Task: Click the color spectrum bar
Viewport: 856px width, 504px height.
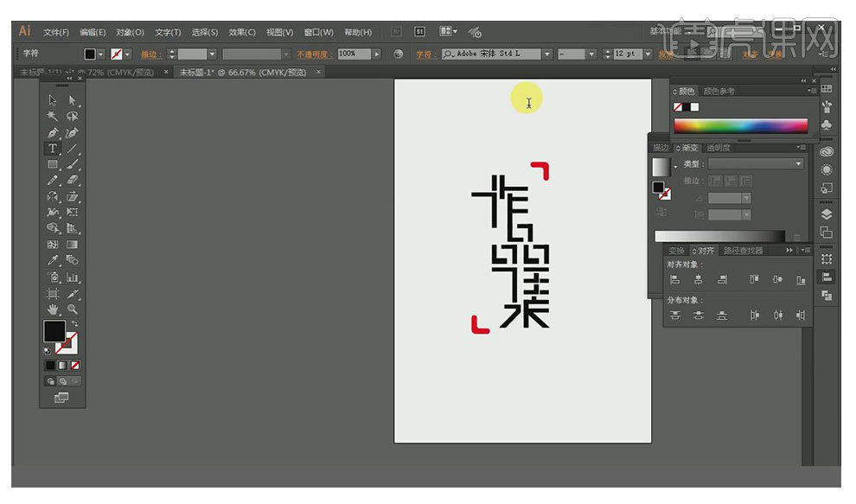Action: coord(741,125)
